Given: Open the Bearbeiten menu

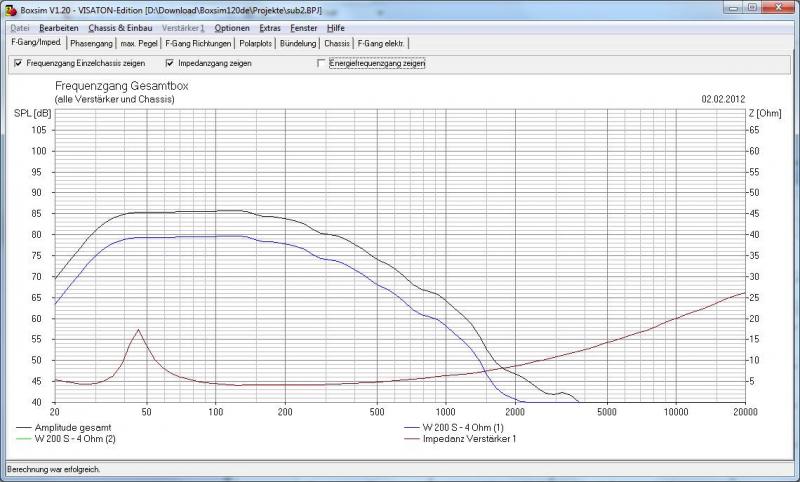Looking at the screenshot, I should [58, 28].
